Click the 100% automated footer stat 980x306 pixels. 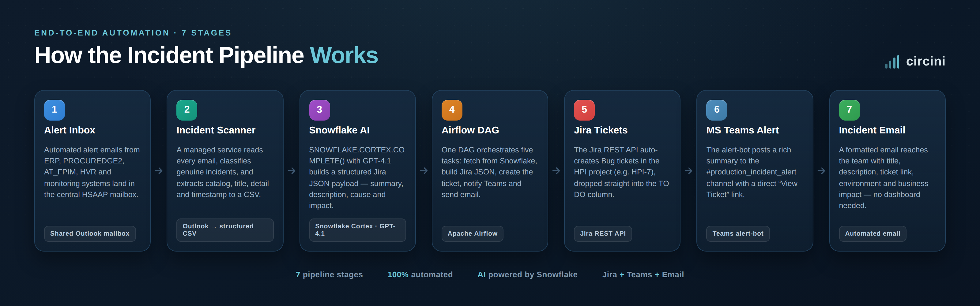tap(420, 274)
